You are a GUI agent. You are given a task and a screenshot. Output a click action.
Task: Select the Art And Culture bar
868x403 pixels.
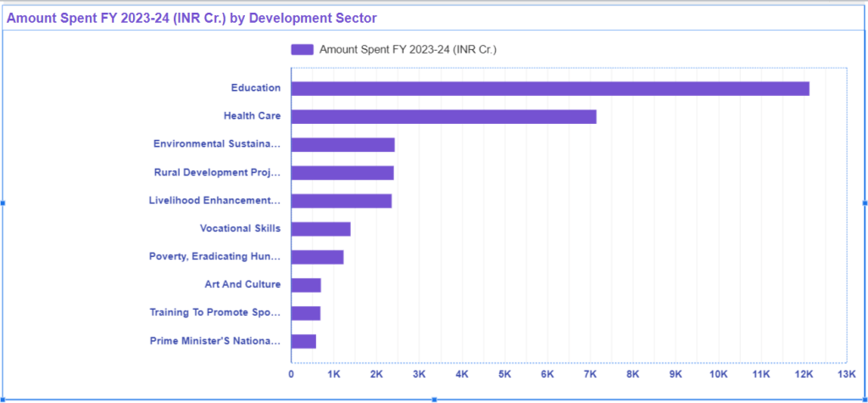point(305,285)
